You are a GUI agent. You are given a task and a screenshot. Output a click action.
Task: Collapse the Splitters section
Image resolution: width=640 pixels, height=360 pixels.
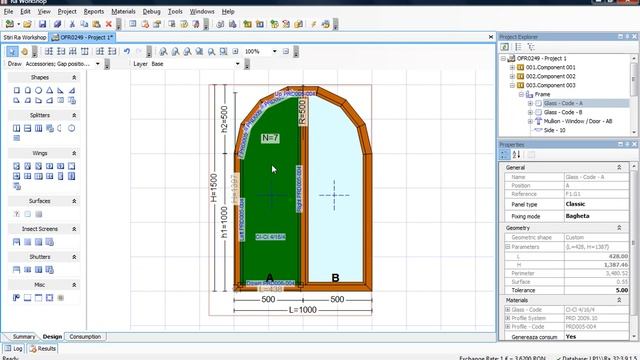[x=74, y=116]
